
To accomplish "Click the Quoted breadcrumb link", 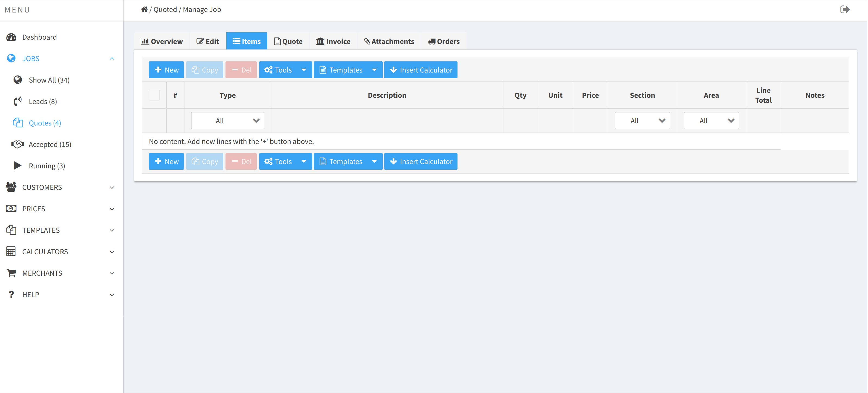I will [x=165, y=10].
